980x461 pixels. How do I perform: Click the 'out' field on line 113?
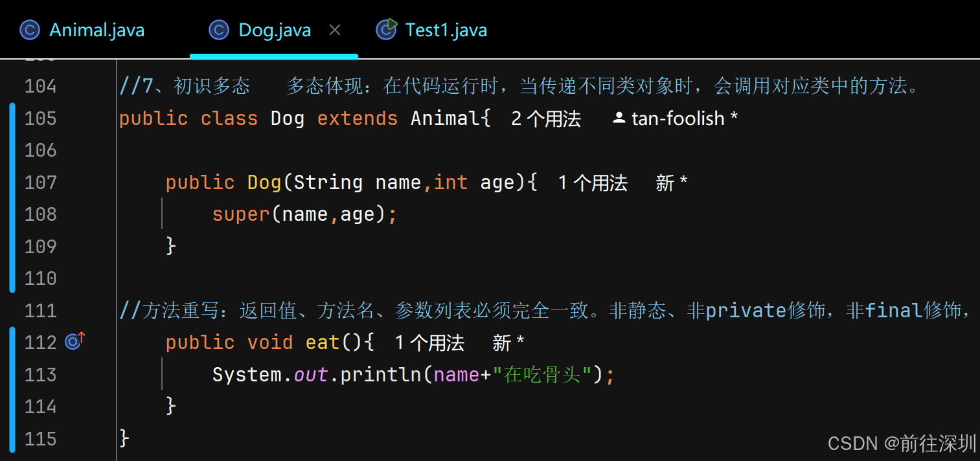[311, 374]
